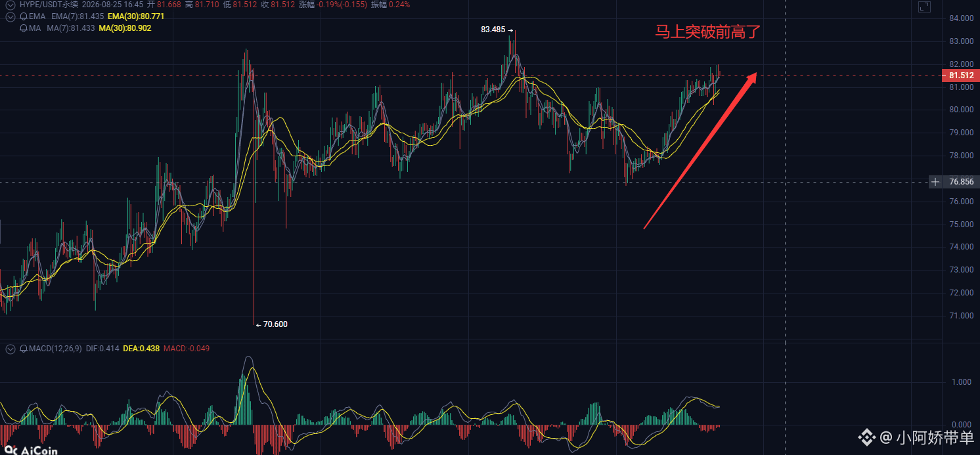Set alert with MACD bell icon
The height and width of the screenshot is (455, 980).
click(x=24, y=349)
